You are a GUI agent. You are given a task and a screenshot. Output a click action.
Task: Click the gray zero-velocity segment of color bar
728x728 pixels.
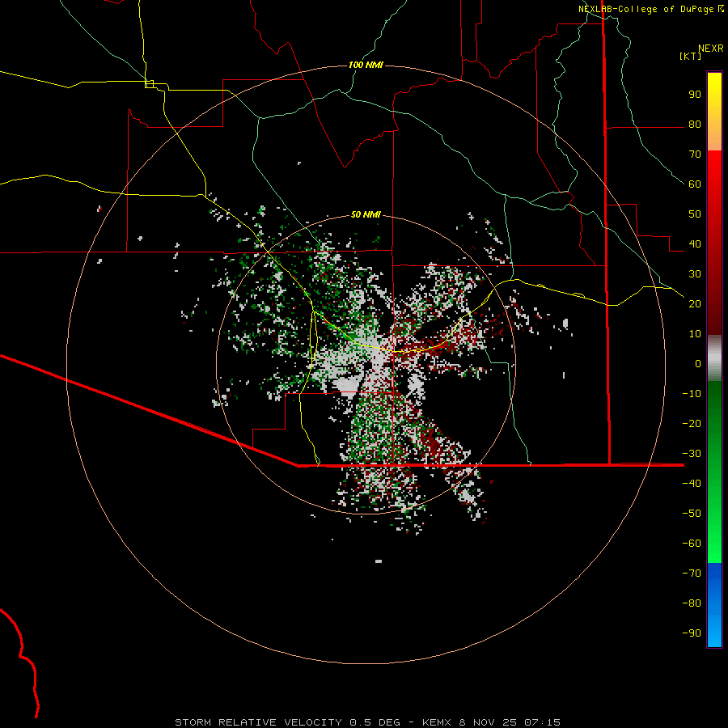(714, 358)
